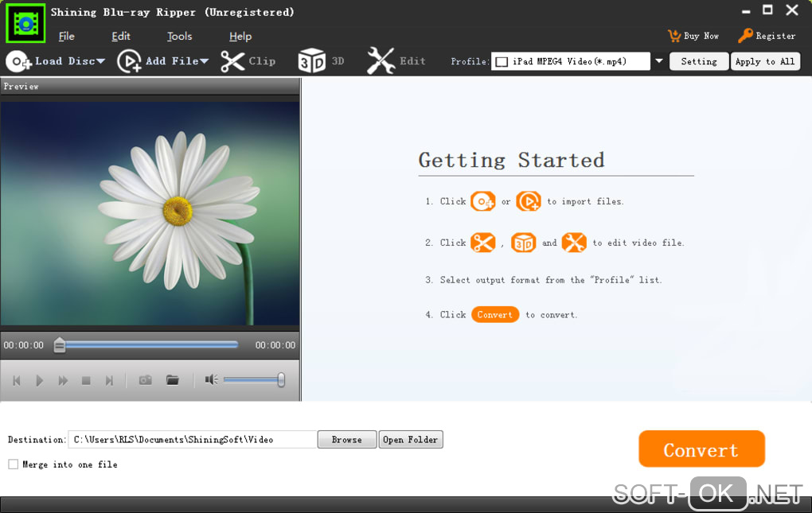Click the Destination path input field
This screenshot has height=513, width=812.
tap(192, 440)
